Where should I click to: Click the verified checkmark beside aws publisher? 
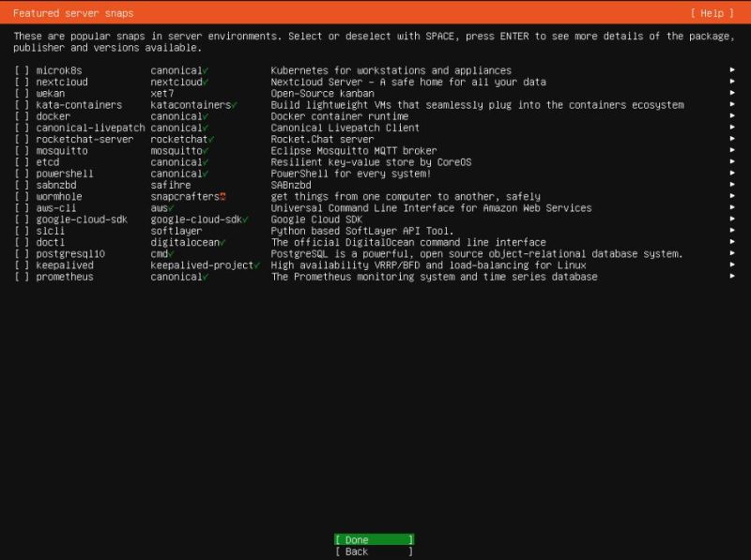(x=172, y=208)
